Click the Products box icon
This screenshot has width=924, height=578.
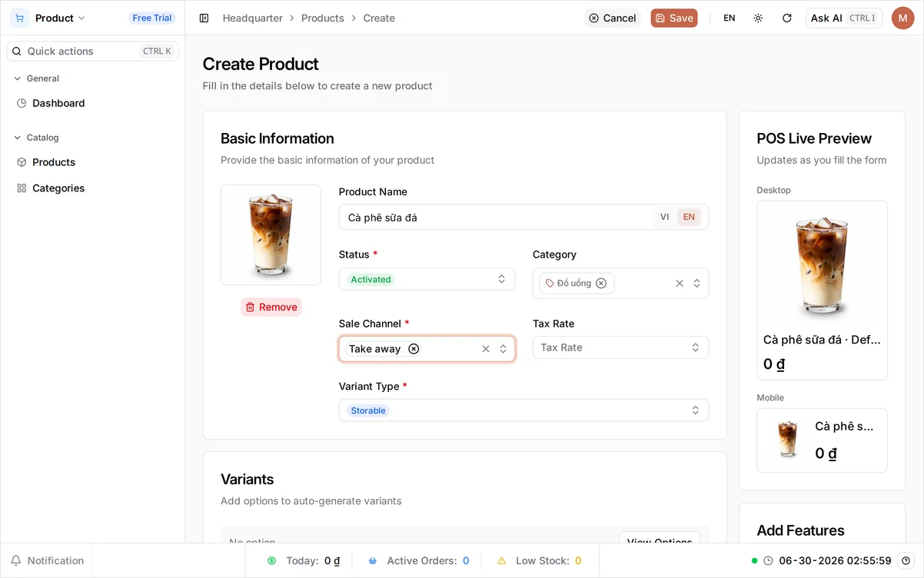click(22, 162)
